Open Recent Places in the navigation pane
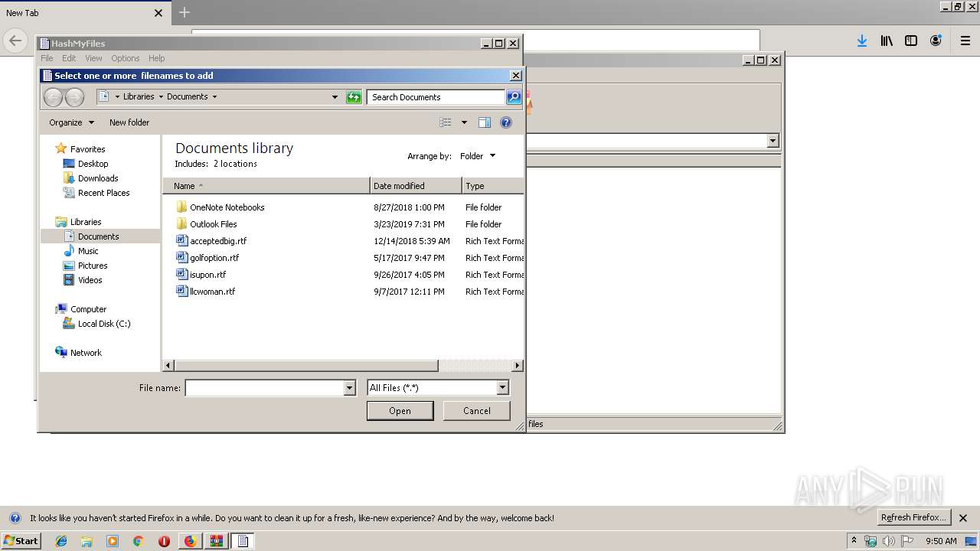980x551 pixels. [x=103, y=193]
